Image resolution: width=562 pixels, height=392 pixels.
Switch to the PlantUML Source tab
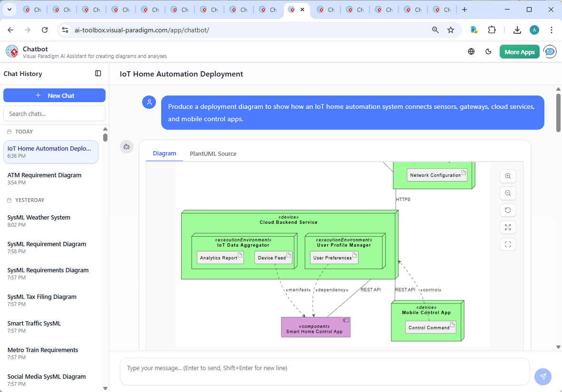(x=213, y=154)
